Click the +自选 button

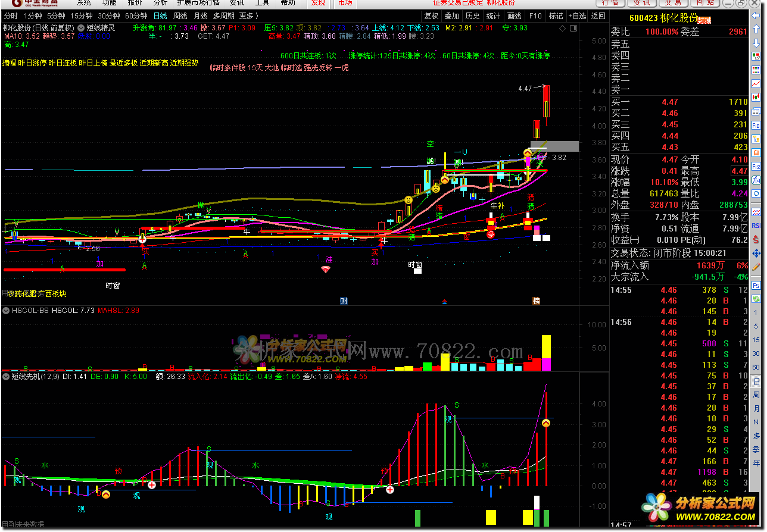577,16
